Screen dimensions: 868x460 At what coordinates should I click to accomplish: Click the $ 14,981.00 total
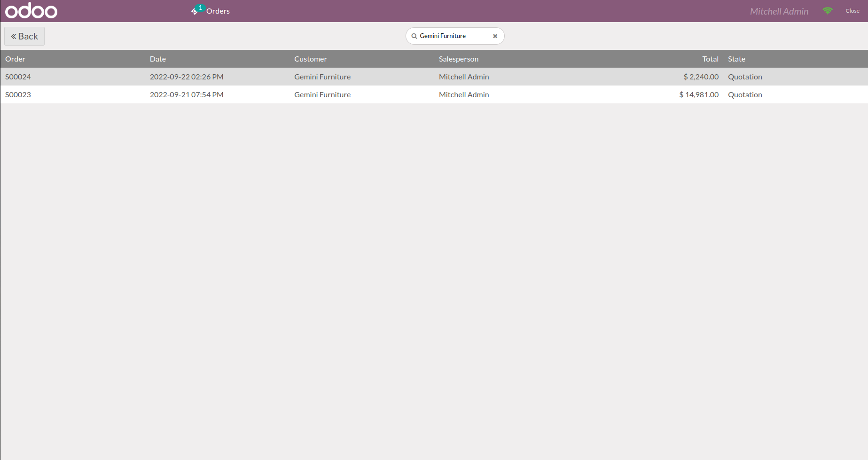(x=699, y=94)
